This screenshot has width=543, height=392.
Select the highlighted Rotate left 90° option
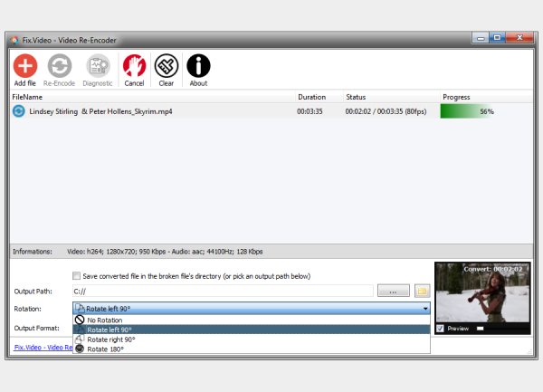(252, 330)
